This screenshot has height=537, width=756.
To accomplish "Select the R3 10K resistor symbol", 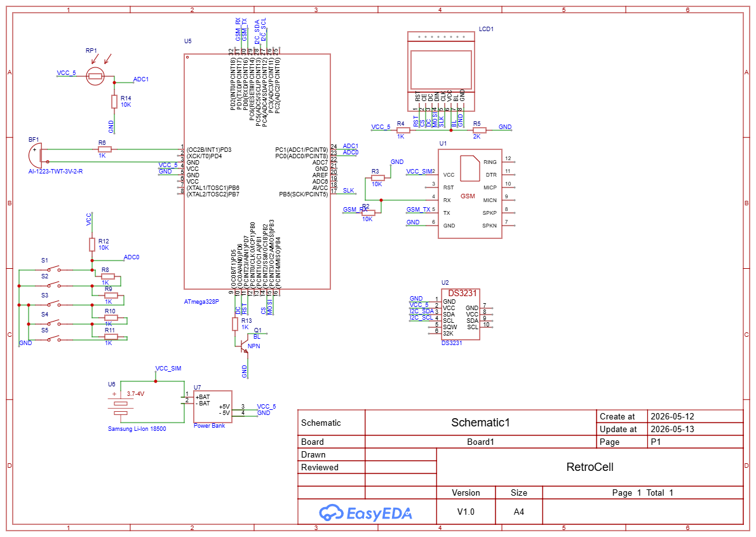I will coord(378,178).
